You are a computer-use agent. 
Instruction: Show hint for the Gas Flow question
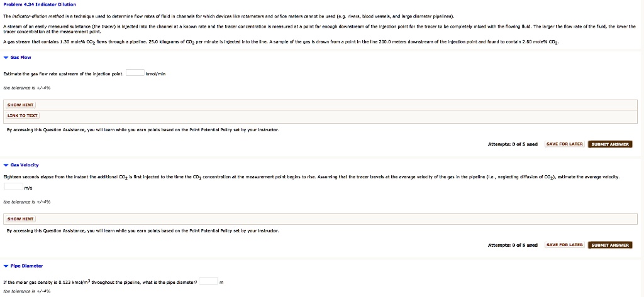coord(20,105)
